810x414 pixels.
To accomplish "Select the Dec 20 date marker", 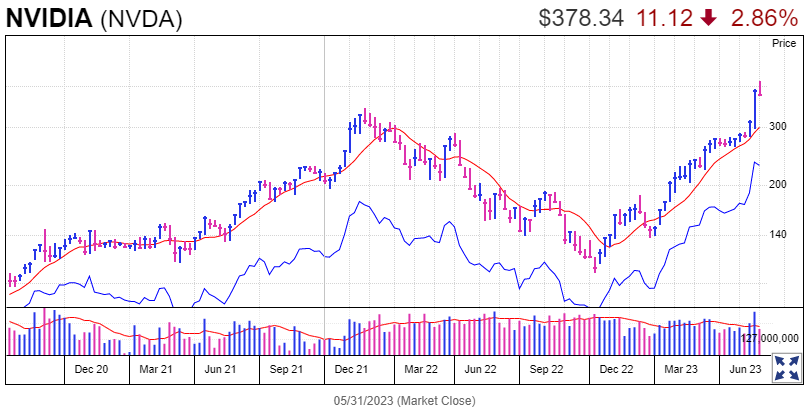I will tap(92, 369).
